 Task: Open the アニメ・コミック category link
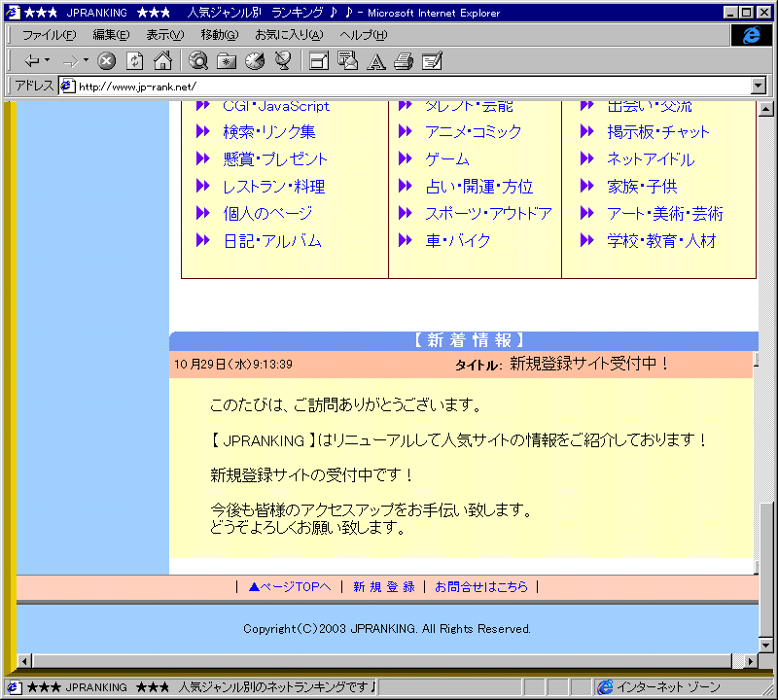(474, 132)
